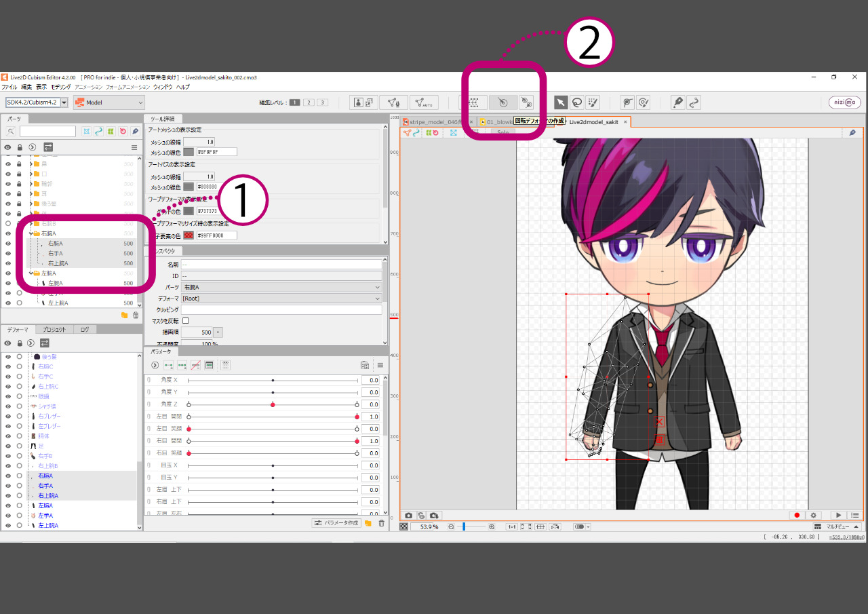Viewport: 868px width, 614px height.
Task: Select edit level 3 button
Action: point(322,102)
